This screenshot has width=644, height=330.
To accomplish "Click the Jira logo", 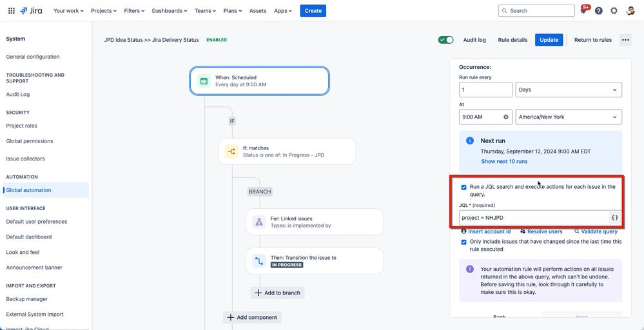I will tap(31, 11).
